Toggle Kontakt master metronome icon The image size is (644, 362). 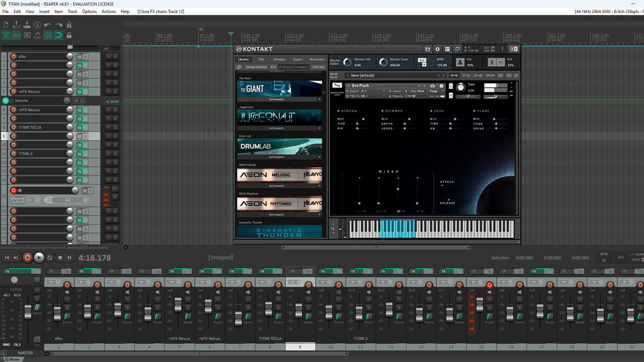(x=460, y=62)
